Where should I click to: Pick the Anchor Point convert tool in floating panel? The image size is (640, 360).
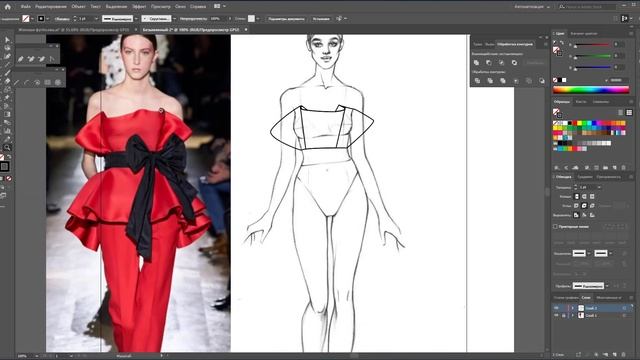tap(52, 59)
